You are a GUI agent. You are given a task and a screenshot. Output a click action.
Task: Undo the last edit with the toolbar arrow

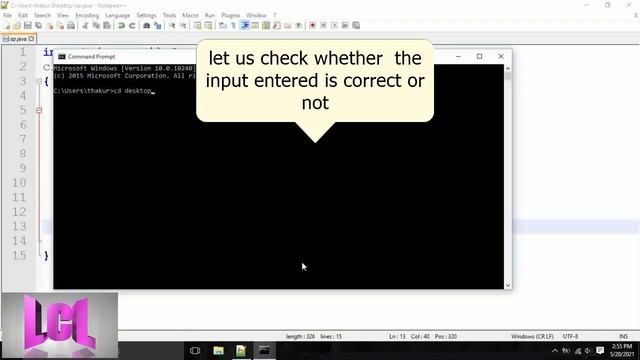[x=121, y=26]
